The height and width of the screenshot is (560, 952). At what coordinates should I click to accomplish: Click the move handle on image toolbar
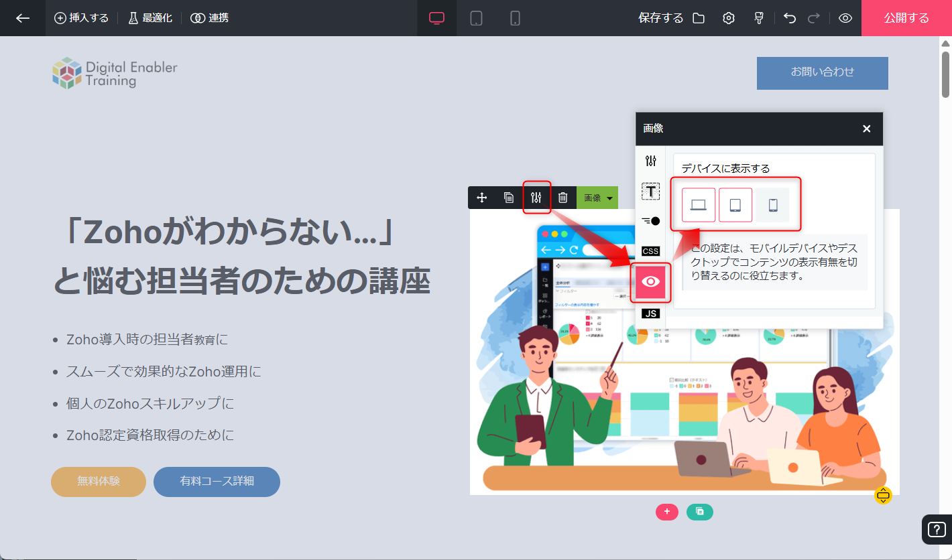[x=481, y=198]
